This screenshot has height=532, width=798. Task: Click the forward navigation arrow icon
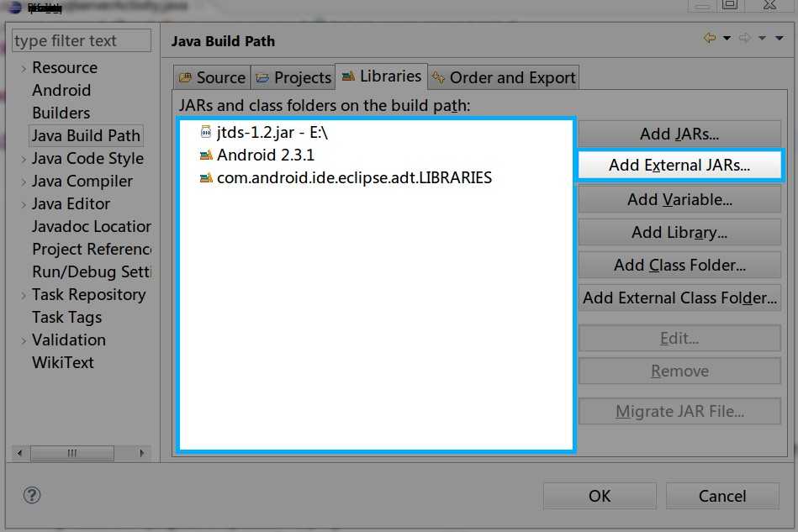click(x=744, y=38)
